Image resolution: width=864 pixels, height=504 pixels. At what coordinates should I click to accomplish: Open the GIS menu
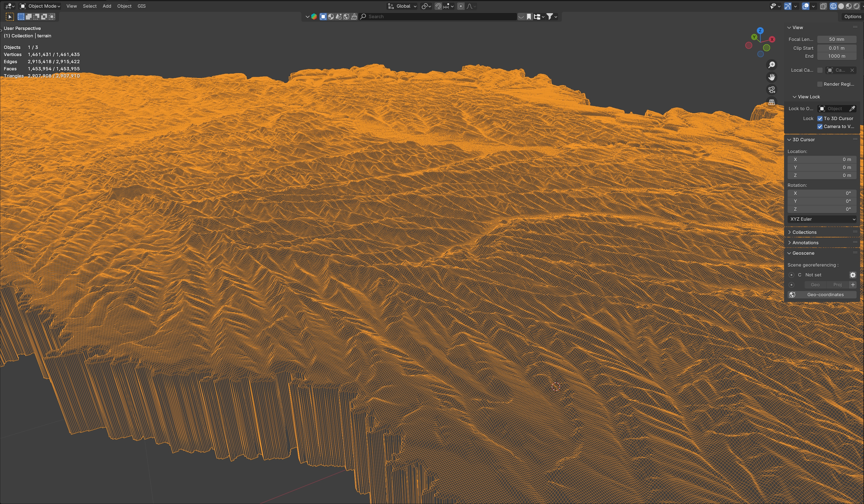pyautogui.click(x=141, y=6)
